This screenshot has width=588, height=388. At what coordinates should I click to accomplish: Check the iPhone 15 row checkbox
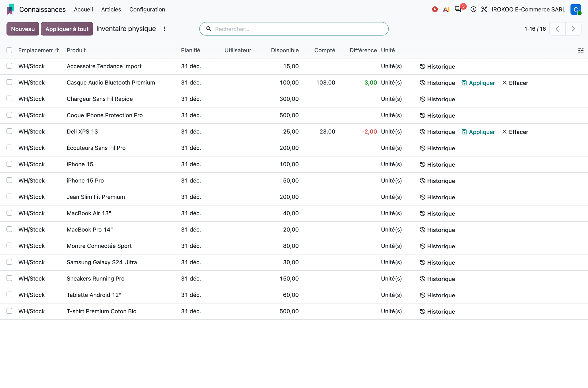pyautogui.click(x=9, y=164)
